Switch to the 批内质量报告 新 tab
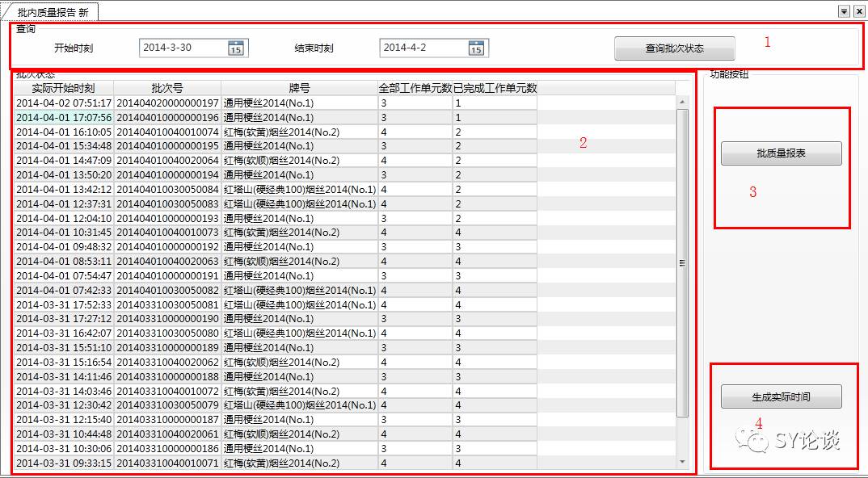Image resolution: width=868 pixels, height=478 pixels. [53, 12]
